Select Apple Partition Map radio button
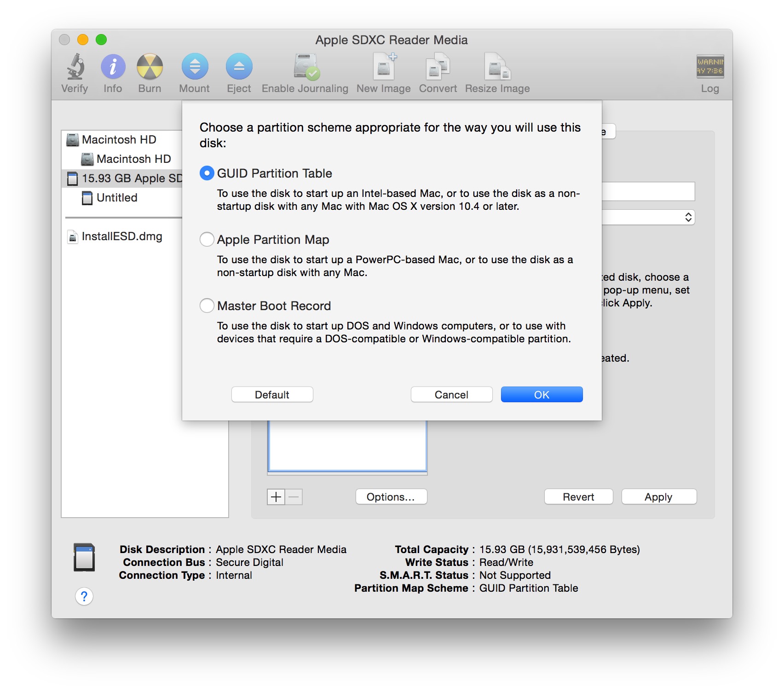 (x=207, y=240)
